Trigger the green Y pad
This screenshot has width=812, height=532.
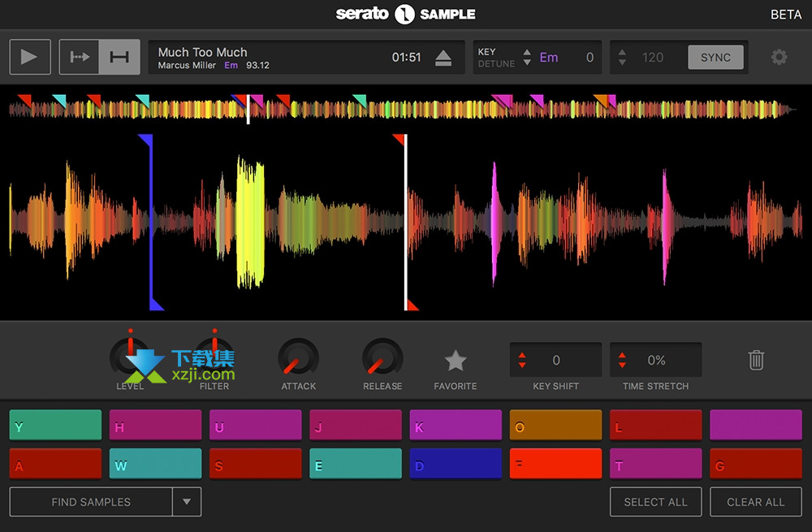pyautogui.click(x=55, y=426)
